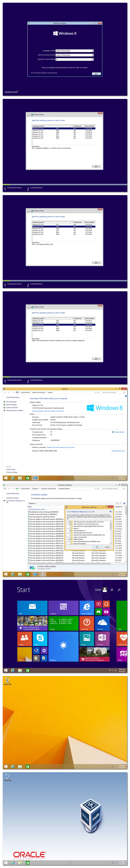Click Programs breadcrumb in Installed Updates window
130x868 pixels.
[x=35, y=489]
